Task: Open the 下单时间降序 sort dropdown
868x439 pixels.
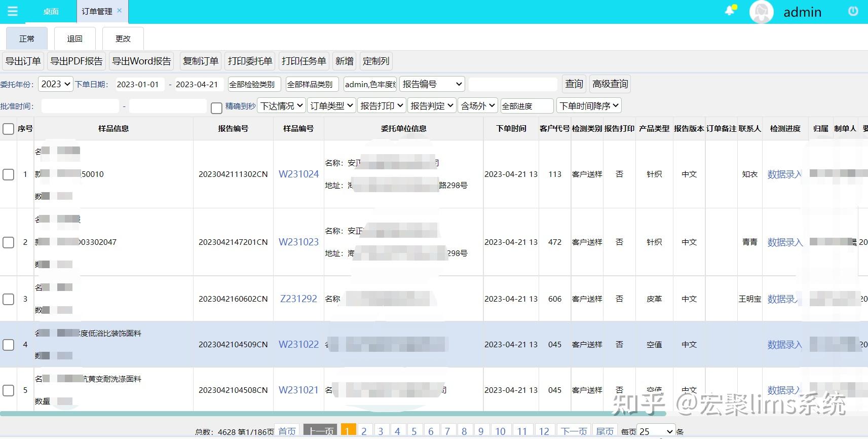Action: click(589, 106)
